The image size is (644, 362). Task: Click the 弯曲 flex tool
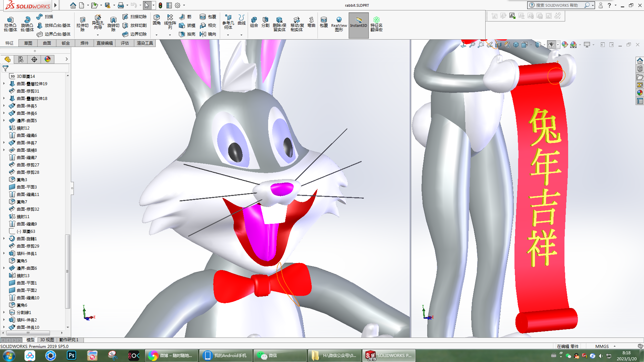point(311,22)
